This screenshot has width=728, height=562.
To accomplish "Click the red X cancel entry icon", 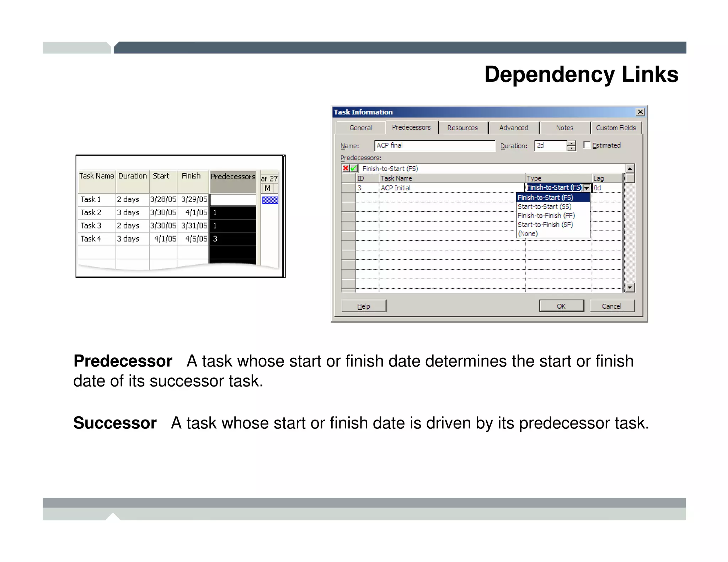I will (346, 168).
